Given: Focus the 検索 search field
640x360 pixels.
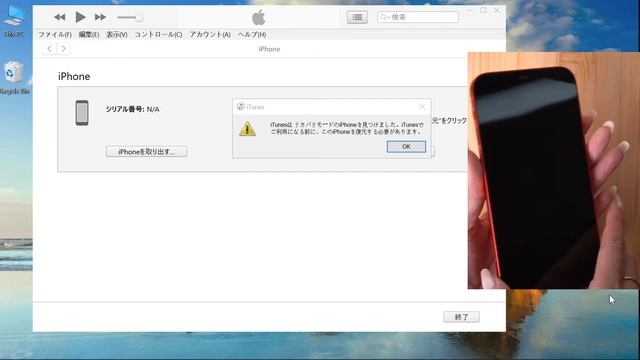Looking at the screenshot, I should tap(418, 17).
